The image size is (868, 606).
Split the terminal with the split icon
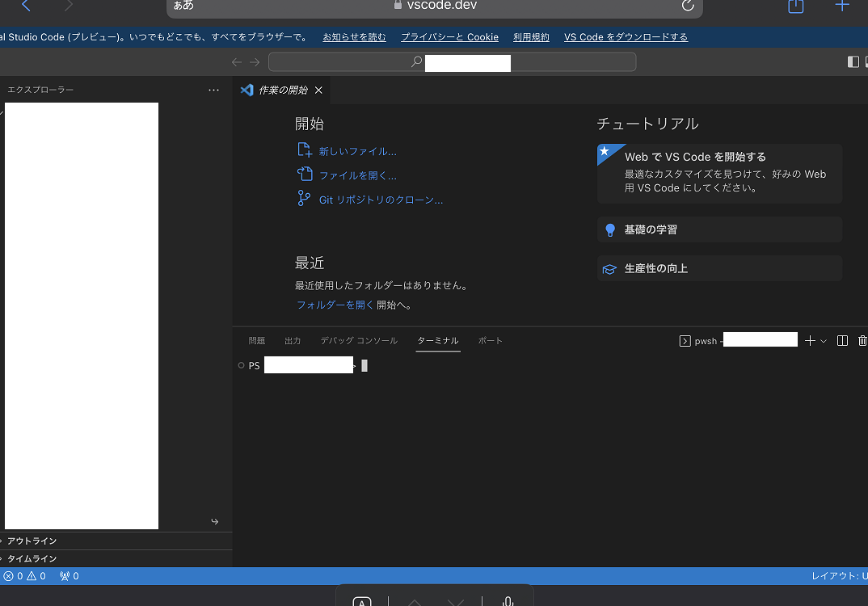coord(842,341)
